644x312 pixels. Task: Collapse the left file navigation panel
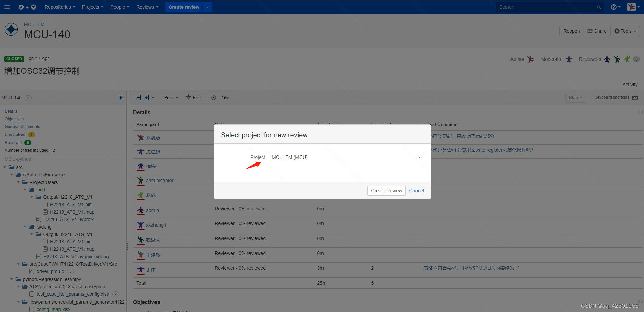pos(122,98)
